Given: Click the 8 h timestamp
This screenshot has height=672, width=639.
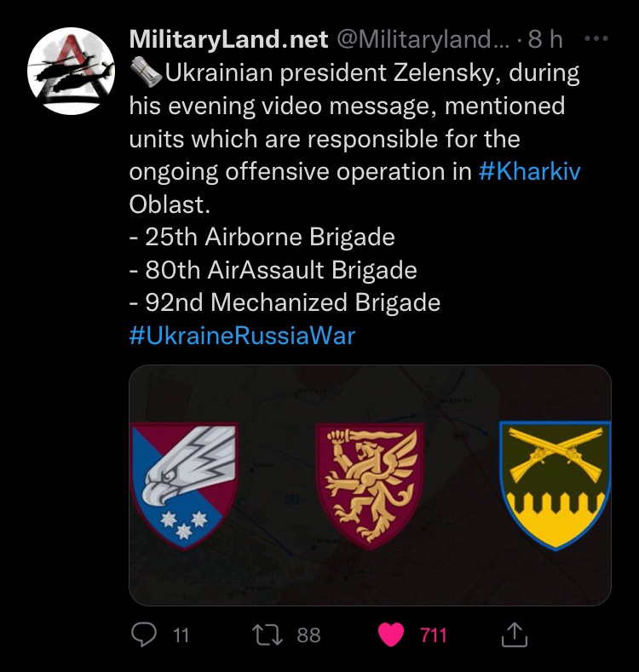Looking at the screenshot, I should [x=546, y=39].
